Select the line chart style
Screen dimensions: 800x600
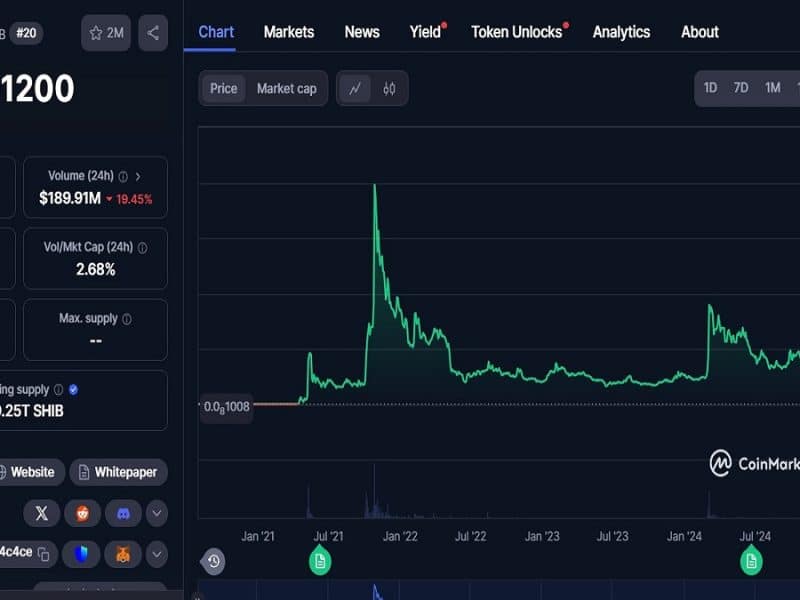(x=355, y=88)
